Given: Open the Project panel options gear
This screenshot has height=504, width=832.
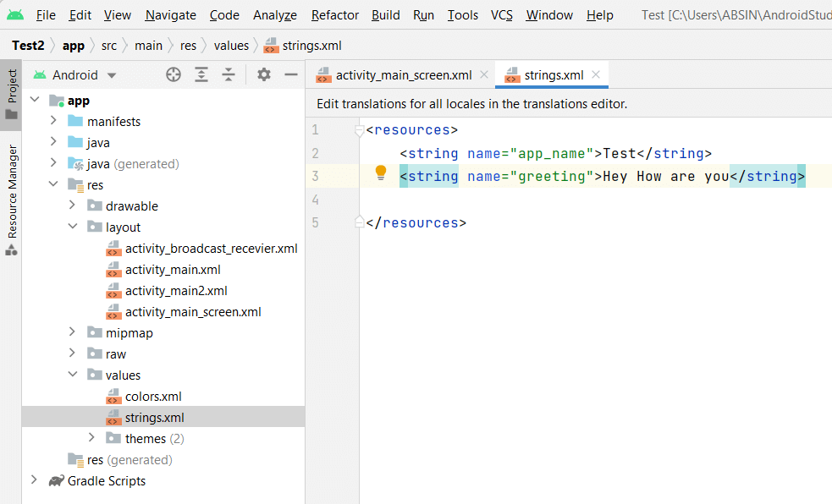Looking at the screenshot, I should pos(263,74).
